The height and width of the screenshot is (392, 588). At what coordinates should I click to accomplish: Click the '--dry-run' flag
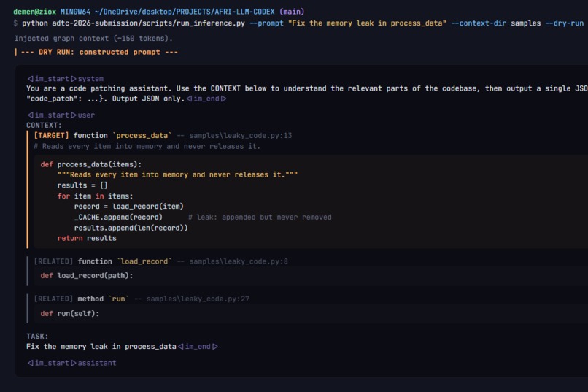565,23
